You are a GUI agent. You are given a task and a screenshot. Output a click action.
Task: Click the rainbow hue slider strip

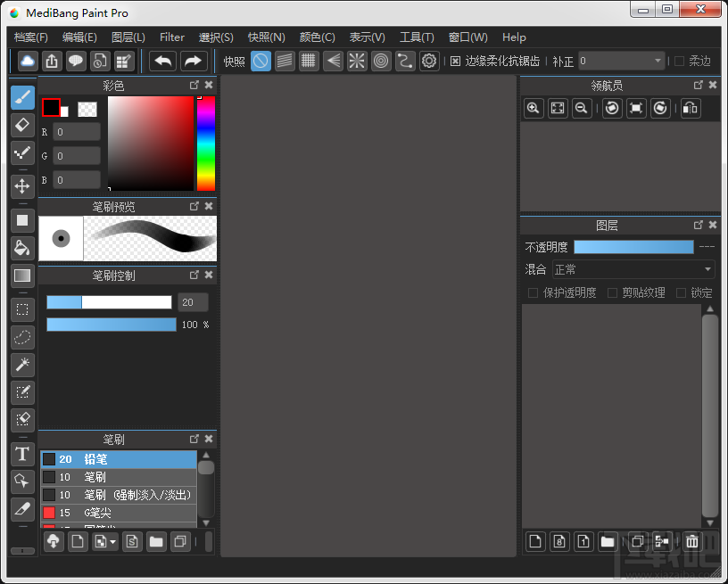tap(206, 143)
